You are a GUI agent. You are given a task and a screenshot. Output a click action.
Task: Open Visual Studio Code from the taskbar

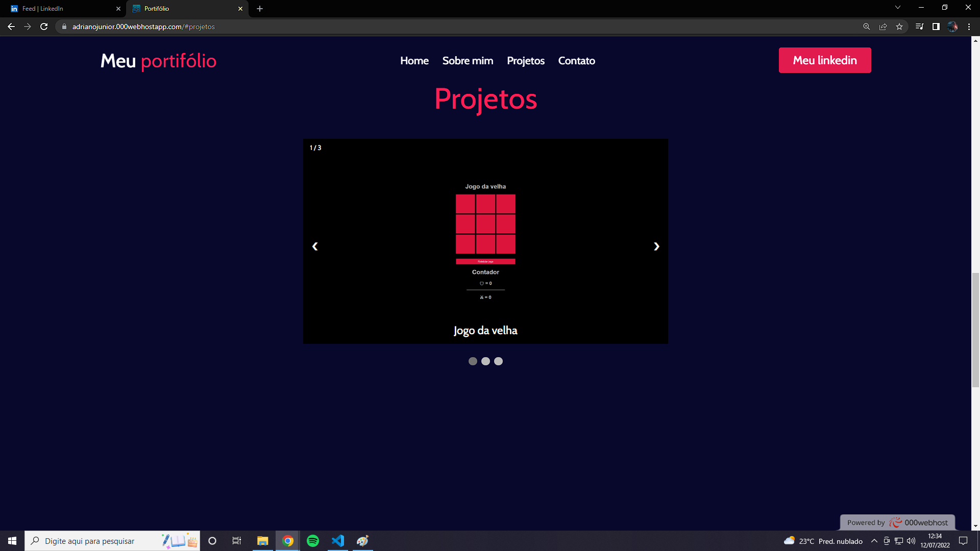coord(337,541)
